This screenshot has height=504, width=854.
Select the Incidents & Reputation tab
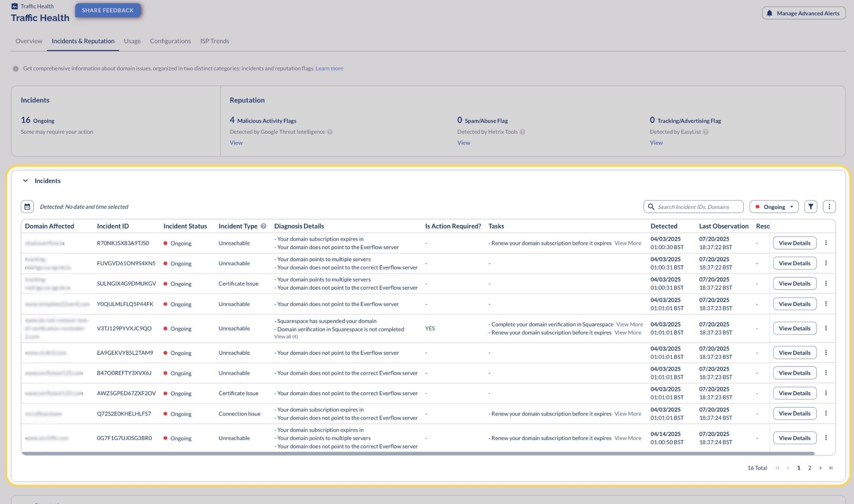tap(83, 41)
